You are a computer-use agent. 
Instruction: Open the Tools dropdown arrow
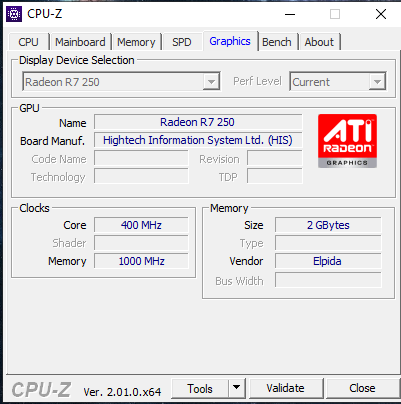click(237, 388)
